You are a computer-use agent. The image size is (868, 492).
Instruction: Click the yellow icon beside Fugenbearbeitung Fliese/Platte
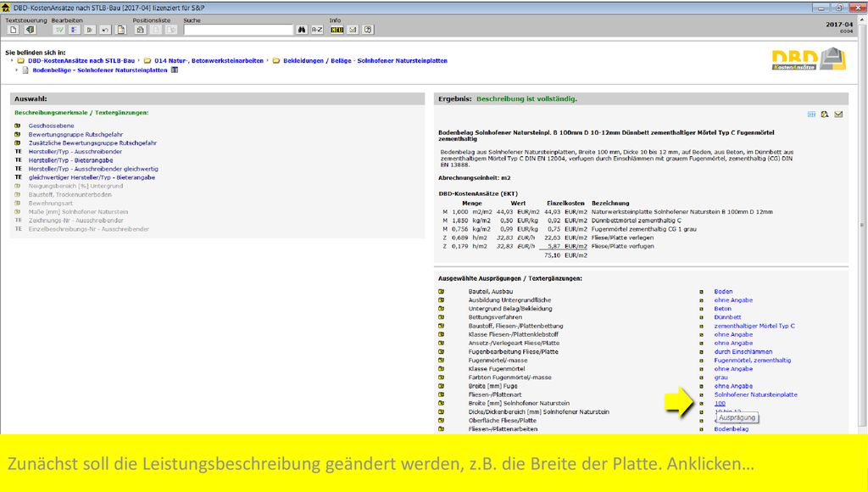(441, 352)
